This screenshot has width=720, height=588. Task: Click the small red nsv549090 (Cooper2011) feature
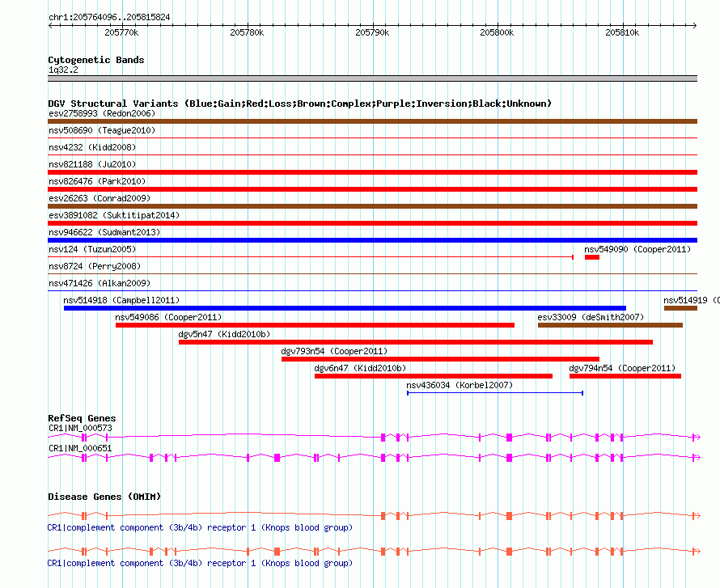pos(591,257)
